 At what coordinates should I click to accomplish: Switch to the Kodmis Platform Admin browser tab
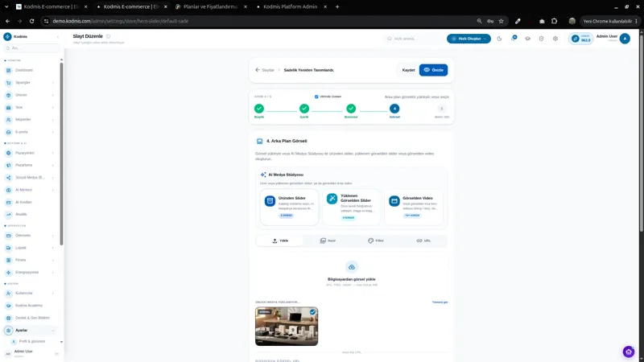(290, 6)
